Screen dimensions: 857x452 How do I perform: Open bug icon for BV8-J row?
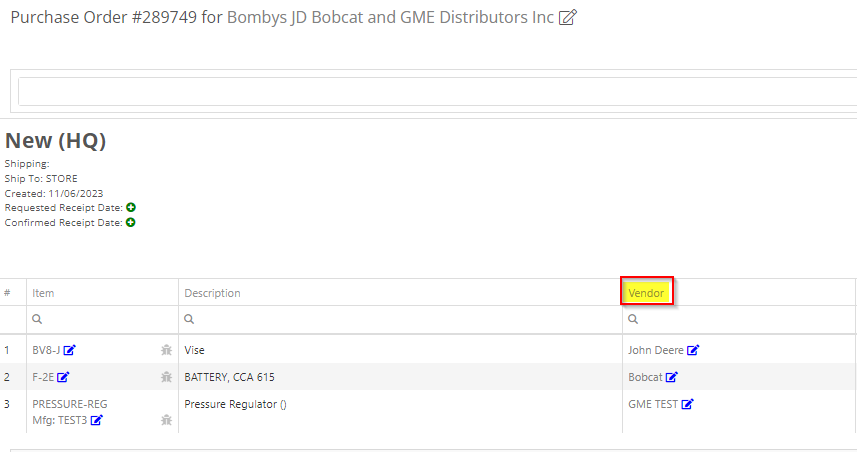pyautogui.click(x=166, y=350)
